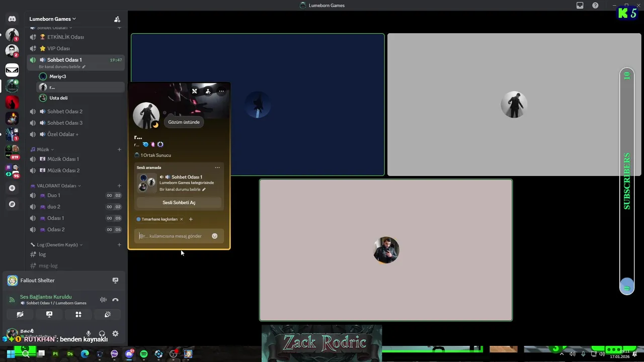Join the VIP Odası voice channel
The width and height of the screenshot is (644, 362).
75,49
